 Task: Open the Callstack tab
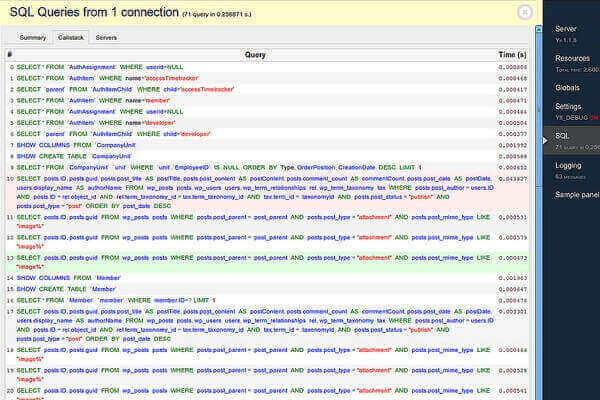tap(70, 37)
